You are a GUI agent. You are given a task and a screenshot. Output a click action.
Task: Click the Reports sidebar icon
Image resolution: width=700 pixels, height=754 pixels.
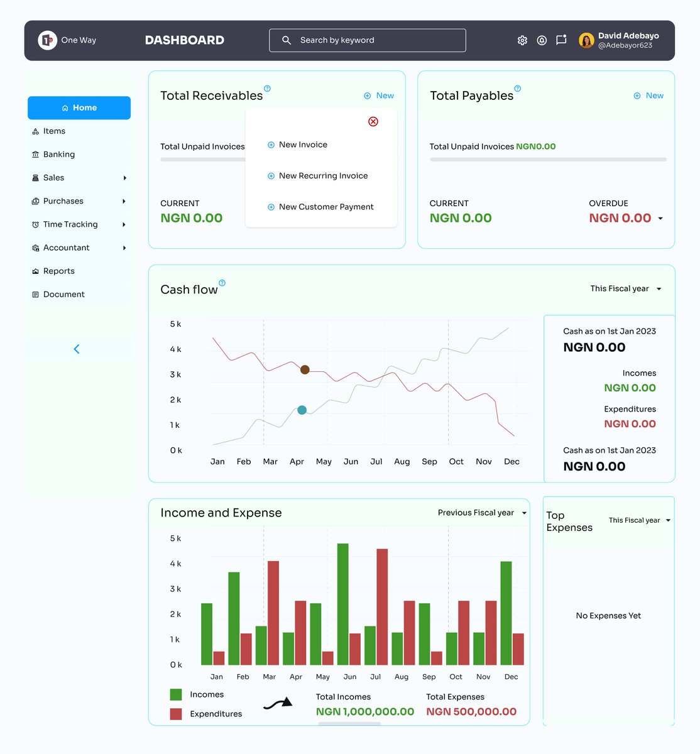click(x=35, y=271)
